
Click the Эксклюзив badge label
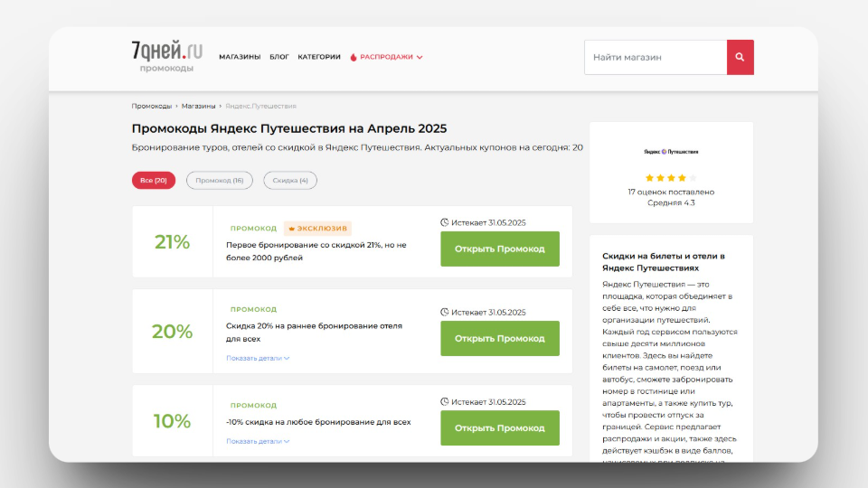pyautogui.click(x=317, y=229)
